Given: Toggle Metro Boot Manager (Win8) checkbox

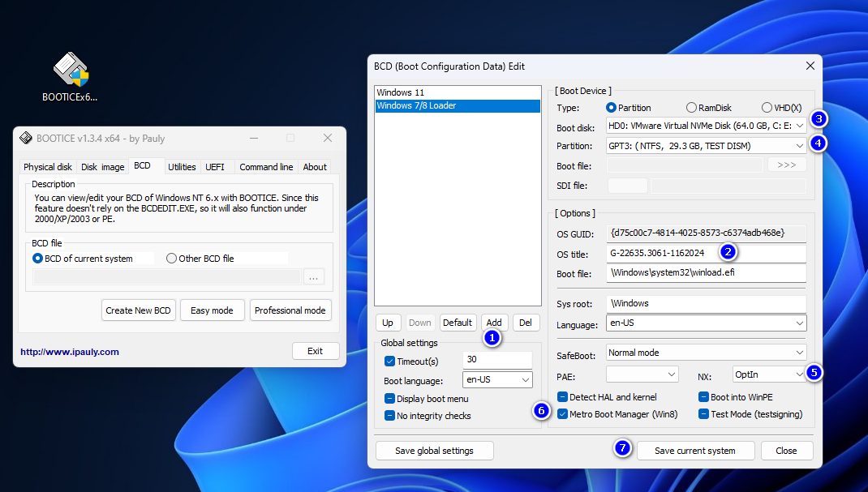Looking at the screenshot, I should [562, 414].
